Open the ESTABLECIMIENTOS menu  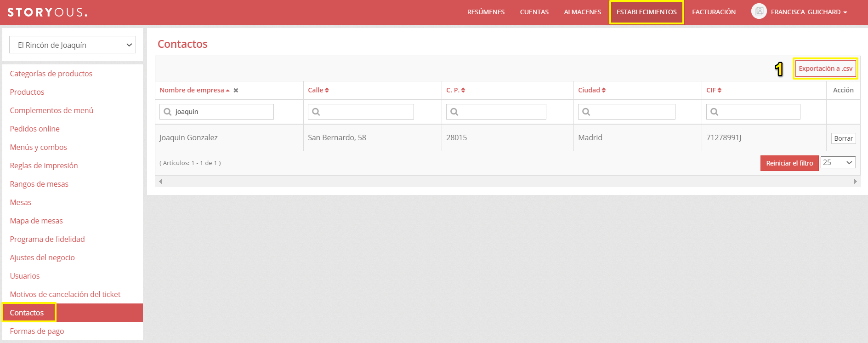click(x=647, y=12)
